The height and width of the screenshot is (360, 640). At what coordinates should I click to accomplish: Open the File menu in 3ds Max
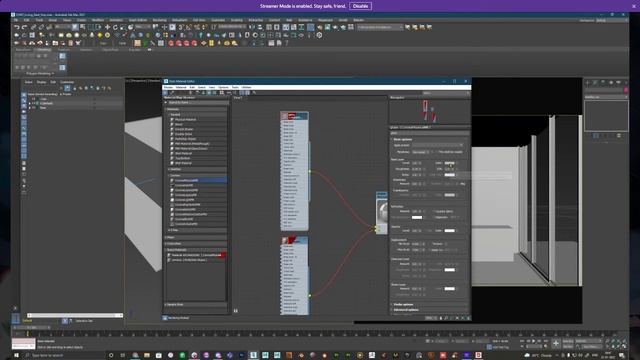pyautogui.click(x=16, y=20)
